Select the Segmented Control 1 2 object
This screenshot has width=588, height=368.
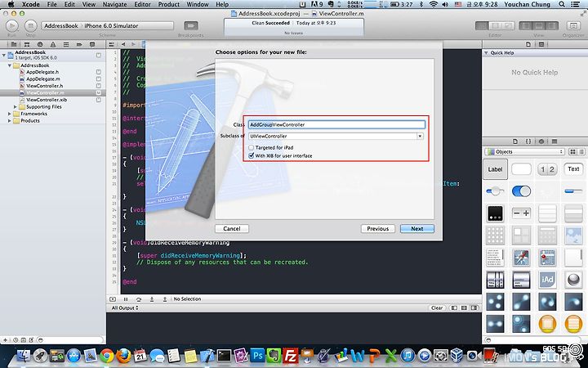[547, 169]
